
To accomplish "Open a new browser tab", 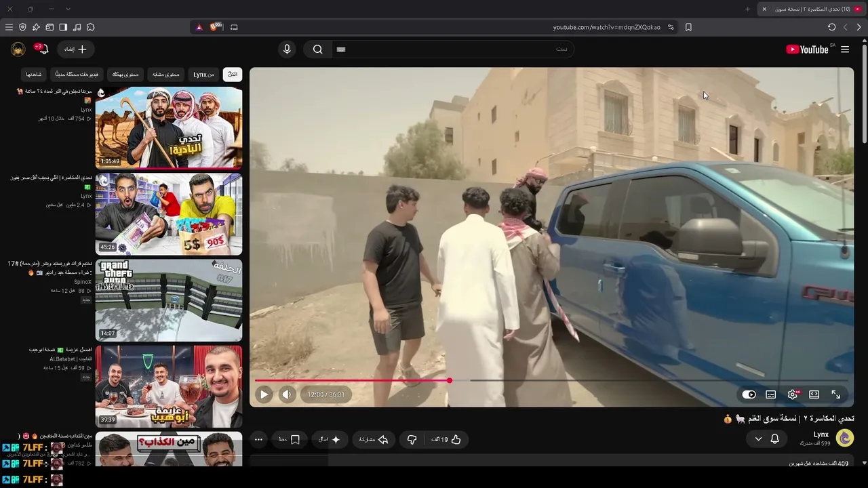I will 748,9.
